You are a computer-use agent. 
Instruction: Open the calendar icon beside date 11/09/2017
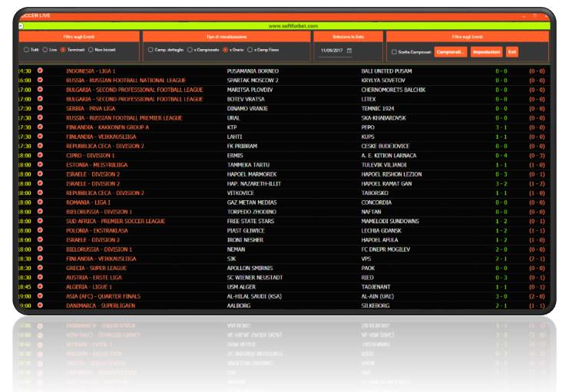(349, 51)
